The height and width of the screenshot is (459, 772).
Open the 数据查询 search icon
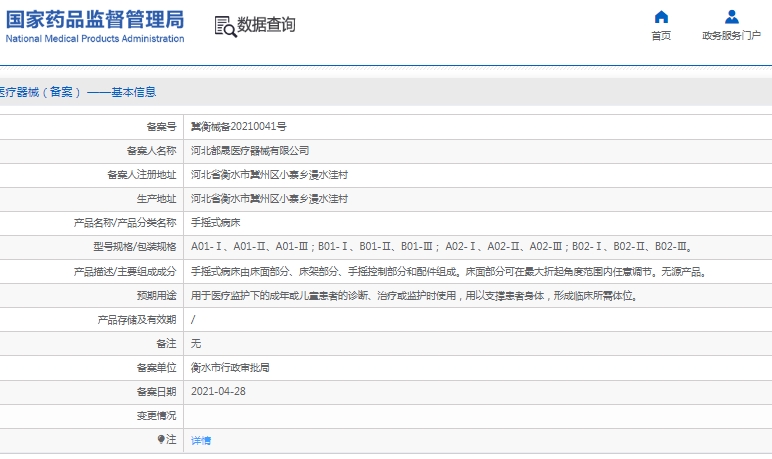pos(225,27)
